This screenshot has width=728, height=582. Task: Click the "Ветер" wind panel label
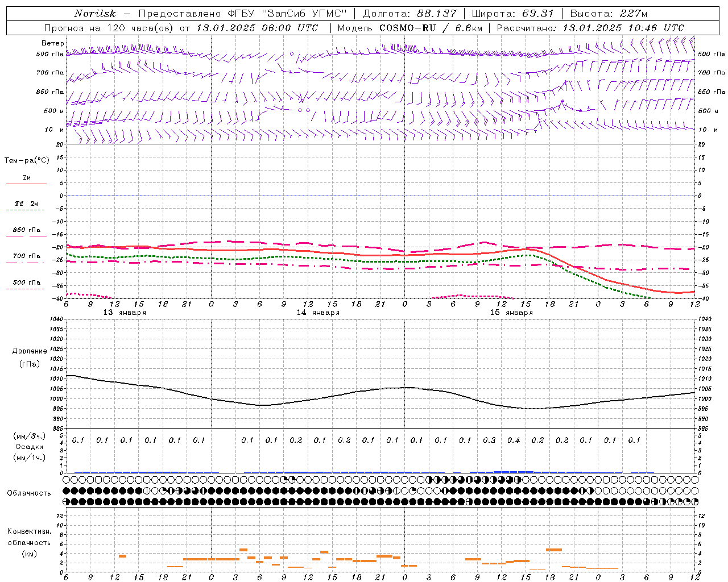(53, 43)
